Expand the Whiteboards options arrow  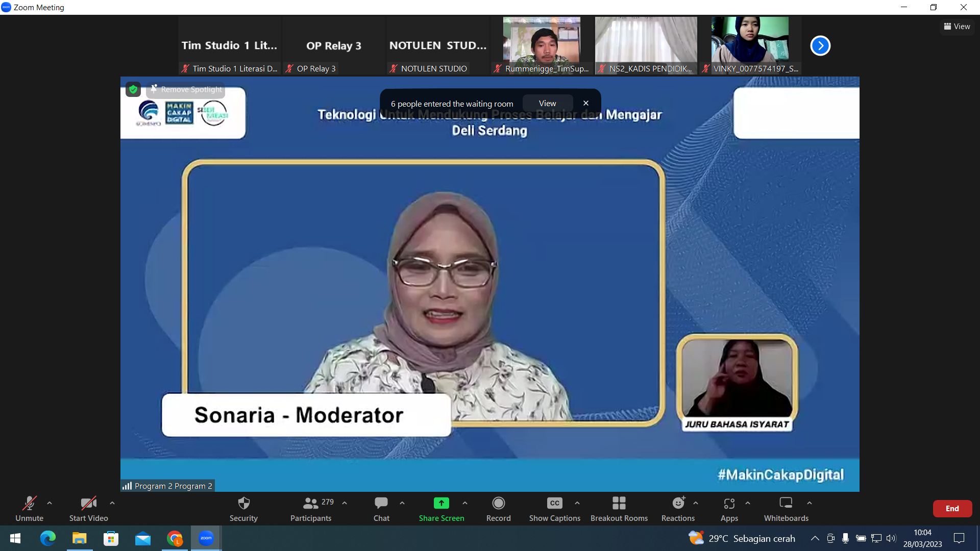click(x=810, y=503)
